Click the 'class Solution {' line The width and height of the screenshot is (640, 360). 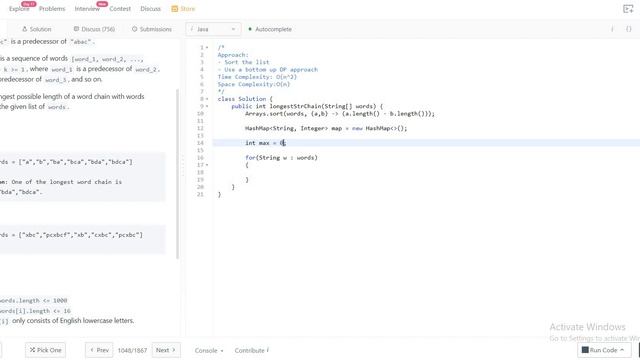[x=245, y=99]
